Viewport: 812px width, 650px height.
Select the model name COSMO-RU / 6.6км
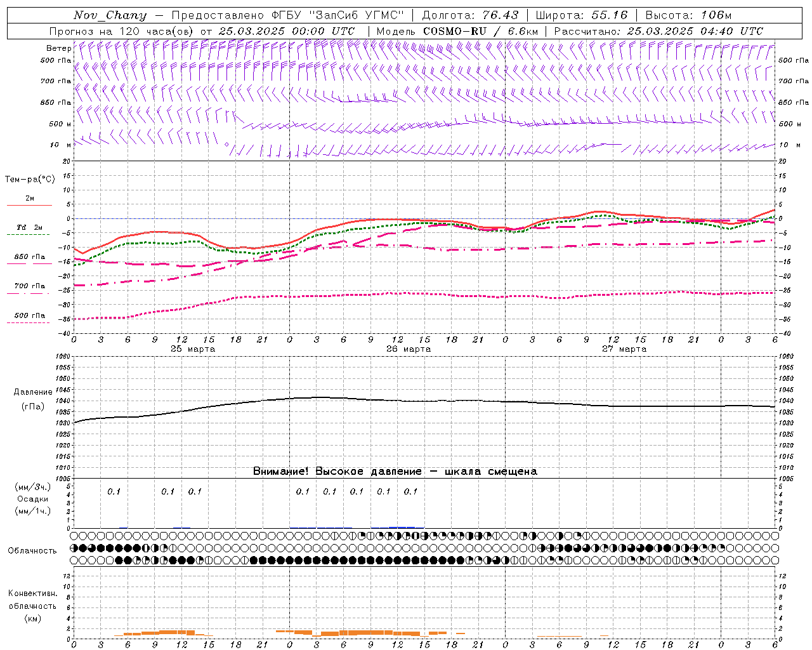[480, 31]
